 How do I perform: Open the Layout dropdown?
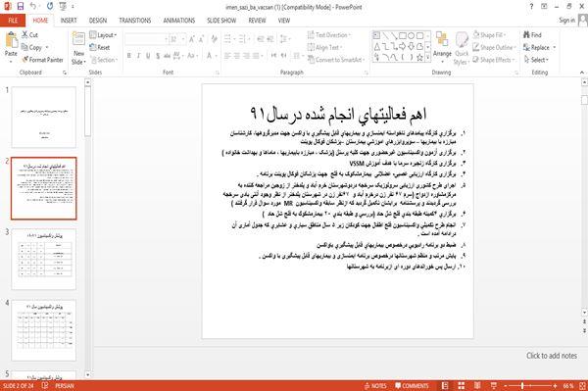tap(103, 35)
